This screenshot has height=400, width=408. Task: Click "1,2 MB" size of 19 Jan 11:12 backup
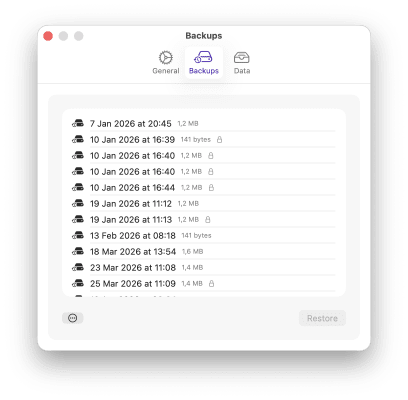(x=188, y=204)
